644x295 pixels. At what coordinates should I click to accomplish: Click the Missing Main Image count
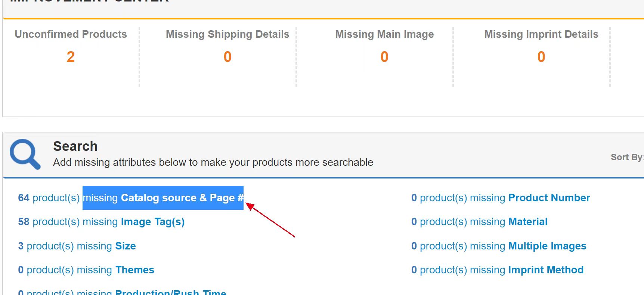(x=384, y=57)
